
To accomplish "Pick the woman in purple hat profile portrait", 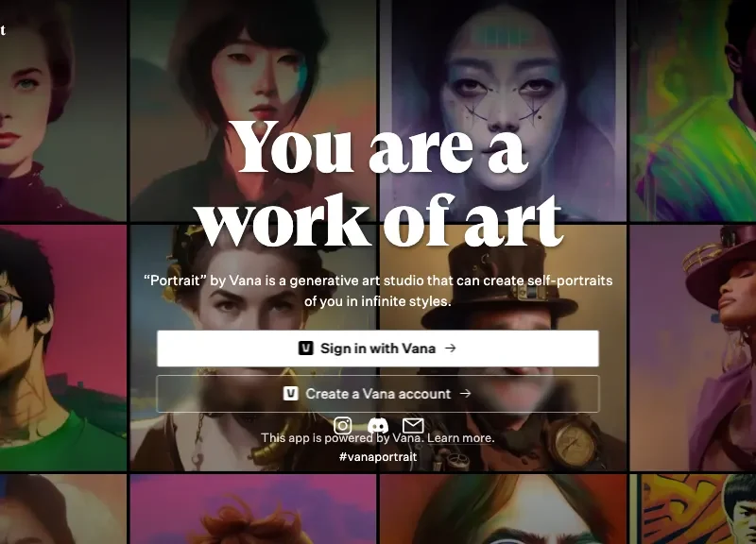I will point(699,321).
